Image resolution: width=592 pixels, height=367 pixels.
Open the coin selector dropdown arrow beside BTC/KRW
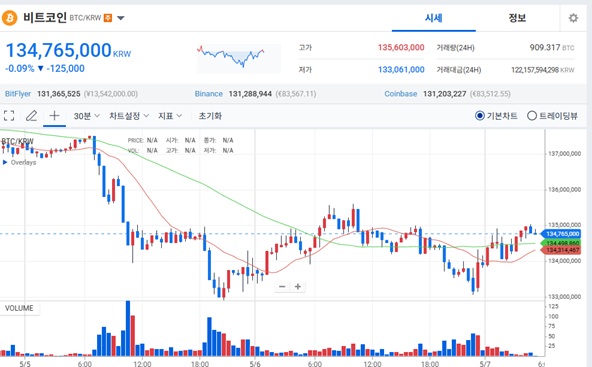120,18
